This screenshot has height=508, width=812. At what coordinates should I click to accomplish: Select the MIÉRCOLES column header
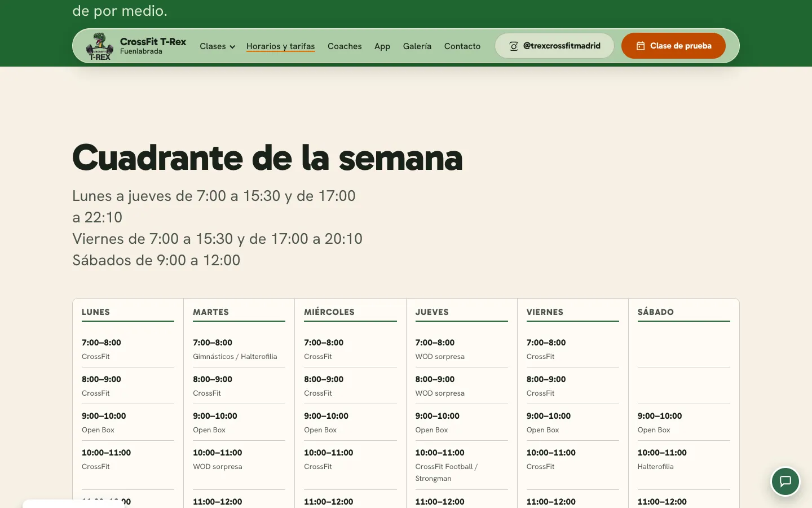(329, 312)
